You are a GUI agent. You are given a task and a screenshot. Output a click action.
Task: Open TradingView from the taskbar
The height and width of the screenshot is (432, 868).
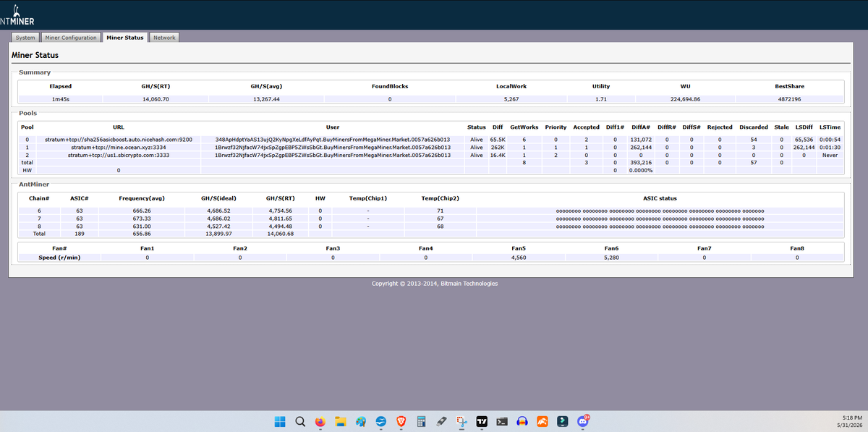click(x=482, y=421)
